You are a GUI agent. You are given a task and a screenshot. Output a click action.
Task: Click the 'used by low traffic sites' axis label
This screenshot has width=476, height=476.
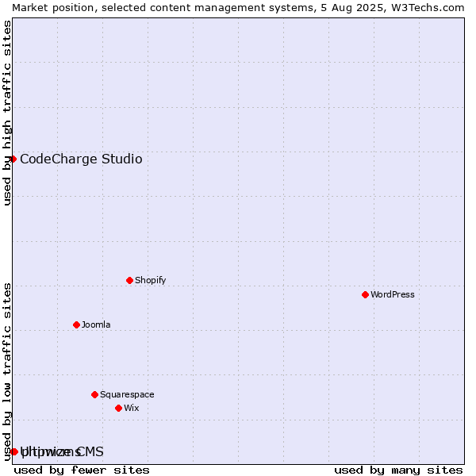[6, 373]
